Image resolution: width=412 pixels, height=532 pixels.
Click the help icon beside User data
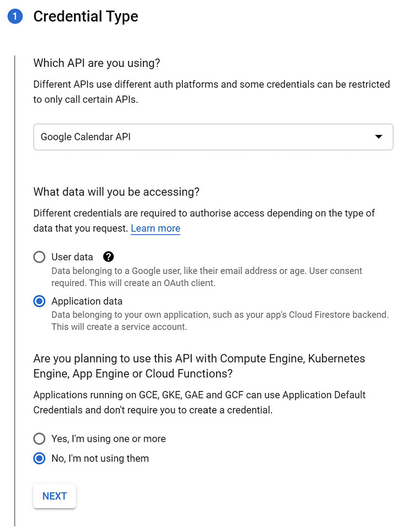click(x=108, y=256)
